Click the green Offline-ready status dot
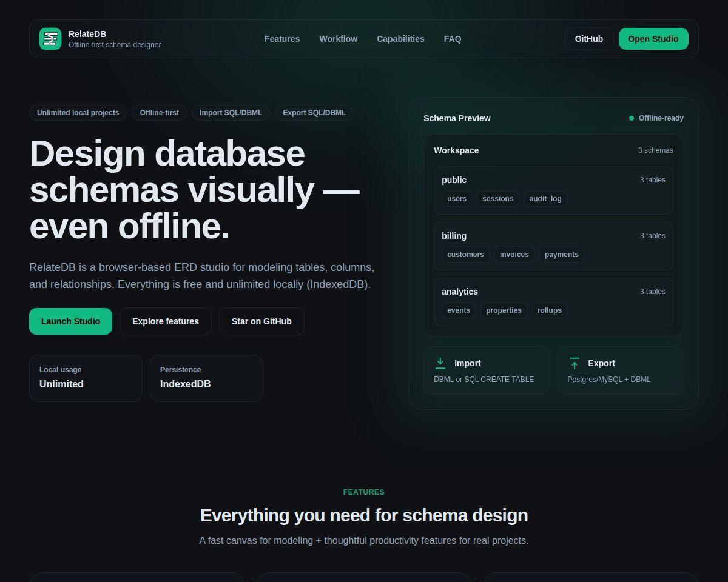Image resolution: width=728 pixels, height=582 pixels. (x=632, y=118)
